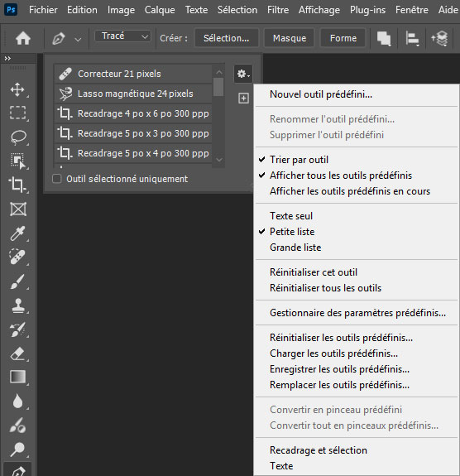Go to the Home screen icon

coord(23,39)
